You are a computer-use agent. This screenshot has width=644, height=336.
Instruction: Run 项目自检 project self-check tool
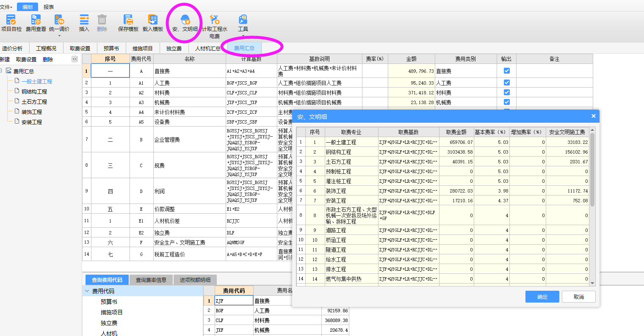pos(11,23)
